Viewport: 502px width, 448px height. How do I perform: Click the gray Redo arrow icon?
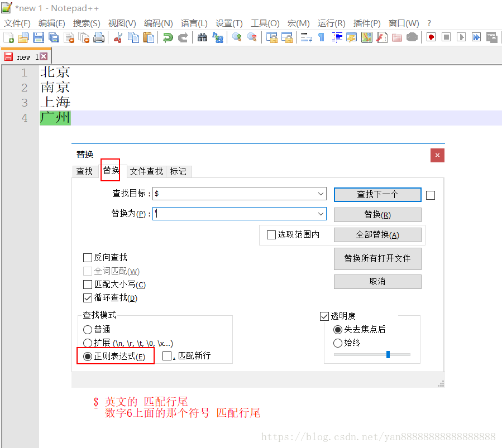183,38
